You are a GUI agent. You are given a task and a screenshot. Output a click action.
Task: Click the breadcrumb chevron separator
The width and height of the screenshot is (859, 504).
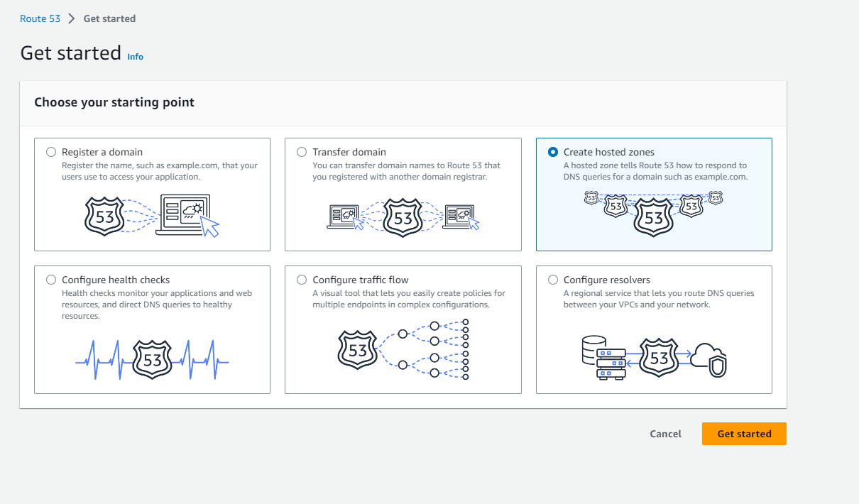coord(72,19)
